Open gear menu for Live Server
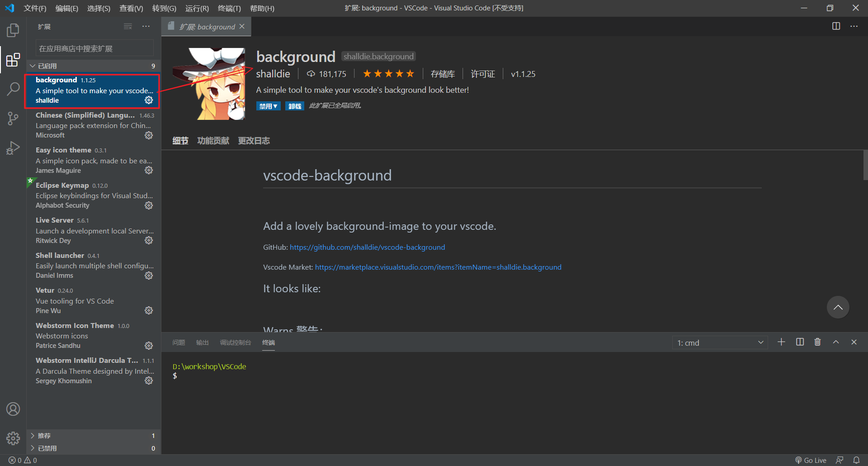The image size is (868, 466). (149, 240)
